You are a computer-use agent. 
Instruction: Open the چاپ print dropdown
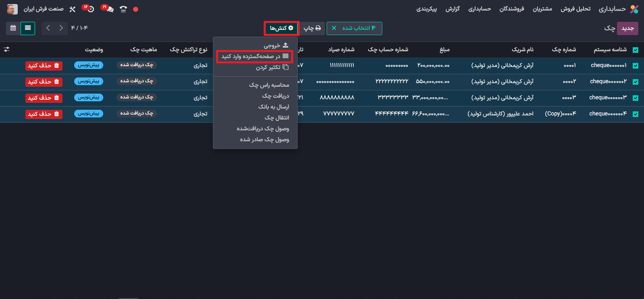(x=312, y=28)
